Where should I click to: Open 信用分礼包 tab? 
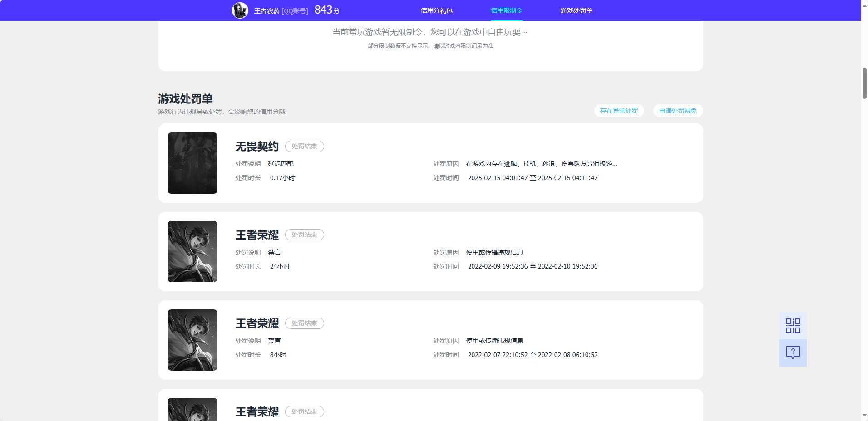point(436,10)
